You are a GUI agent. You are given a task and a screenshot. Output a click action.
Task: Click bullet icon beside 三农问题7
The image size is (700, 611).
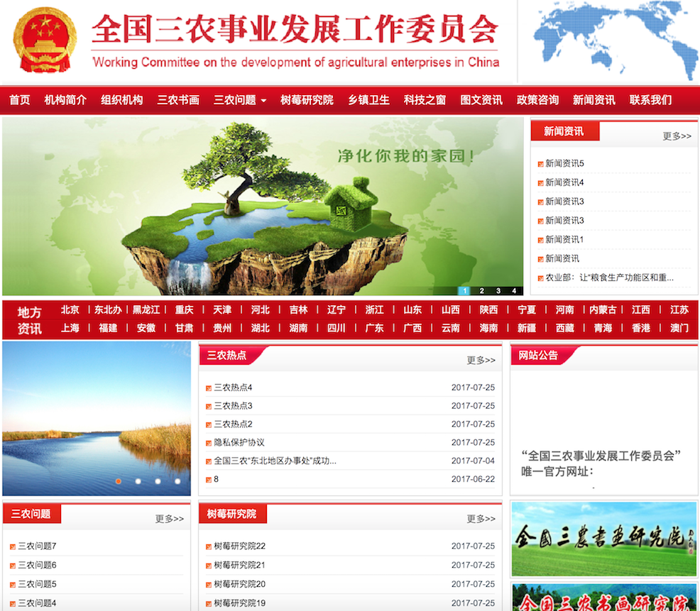13,547
